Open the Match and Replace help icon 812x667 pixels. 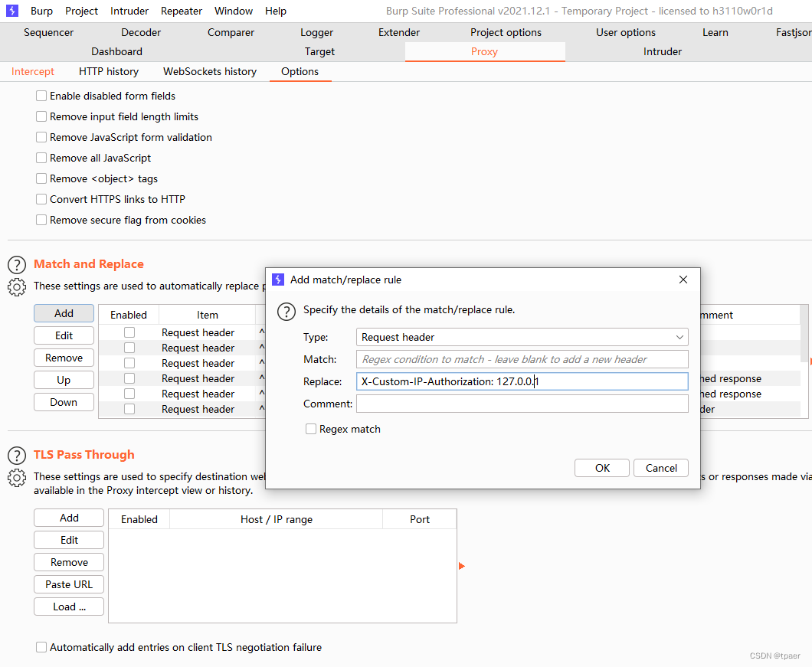(x=17, y=265)
